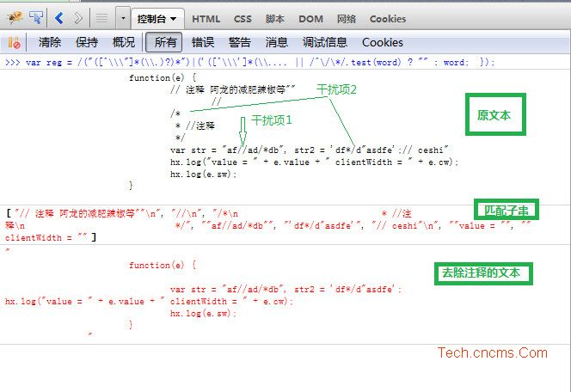Activate the element inspector icon
Screen dimensions: 571x392
point(37,17)
